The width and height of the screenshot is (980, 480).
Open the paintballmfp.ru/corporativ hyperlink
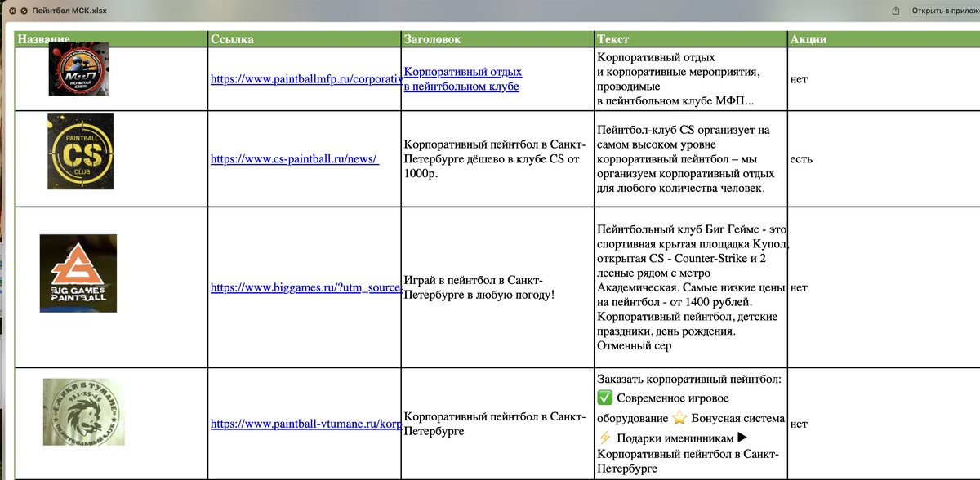point(302,80)
